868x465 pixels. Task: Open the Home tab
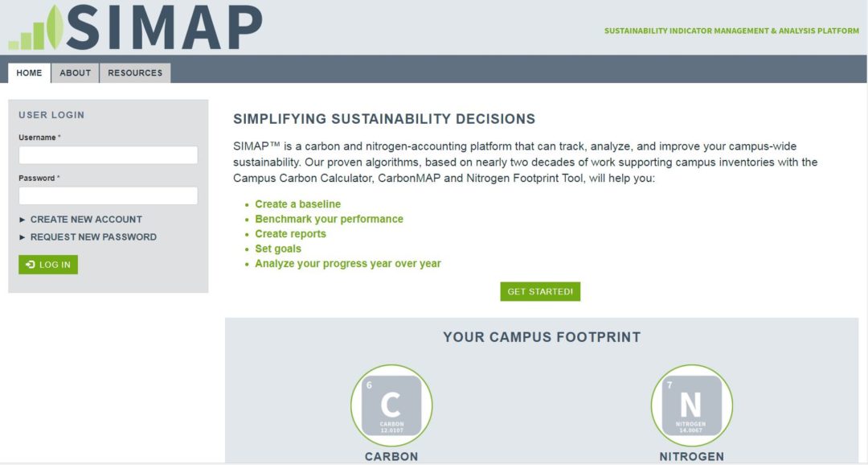(x=30, y=72)
